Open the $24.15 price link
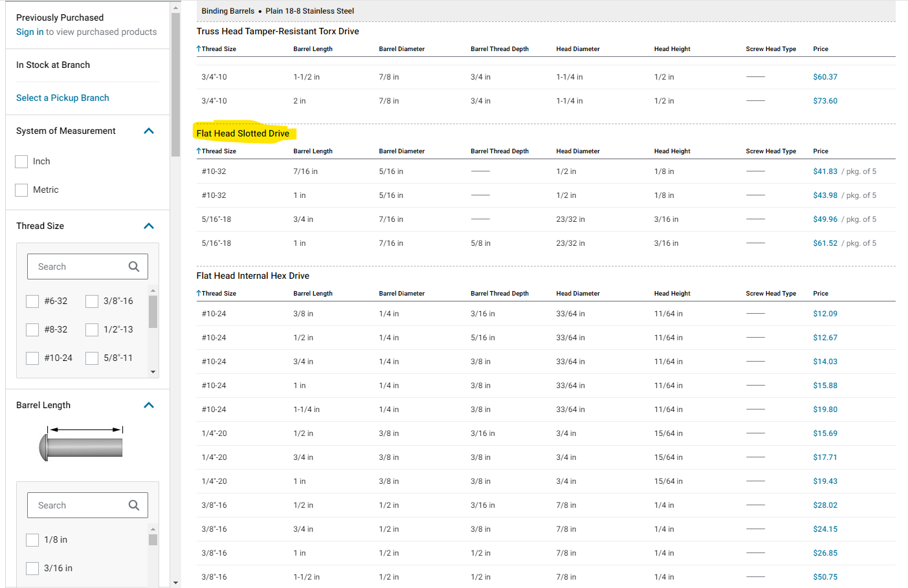The height and width of the screenshot is (588, 908). click(x=825, y=529)
